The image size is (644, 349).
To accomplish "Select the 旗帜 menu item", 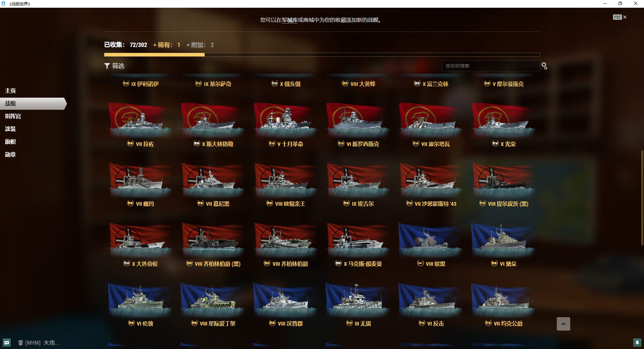I will coord(10,142).
